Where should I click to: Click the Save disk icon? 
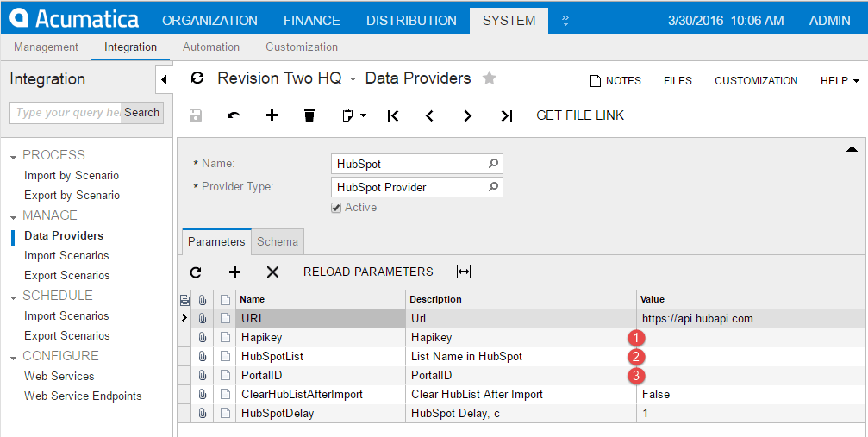click(x=196, y=115)
